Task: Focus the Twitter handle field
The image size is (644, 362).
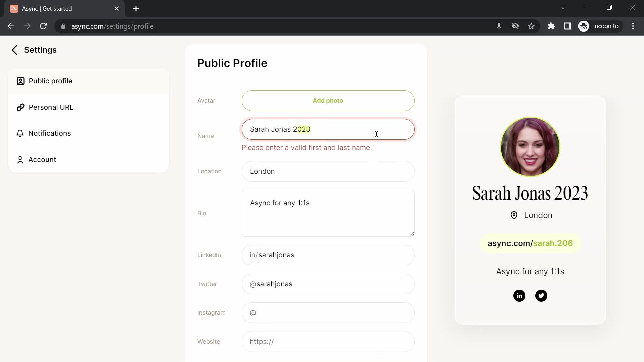Action: coord(328,284)
